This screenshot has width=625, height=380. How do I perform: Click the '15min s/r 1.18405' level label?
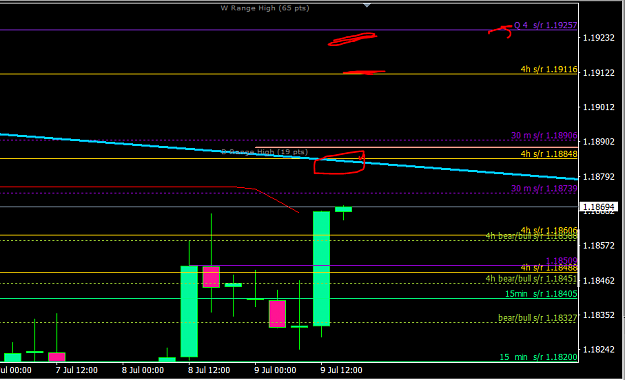point(541,294)
